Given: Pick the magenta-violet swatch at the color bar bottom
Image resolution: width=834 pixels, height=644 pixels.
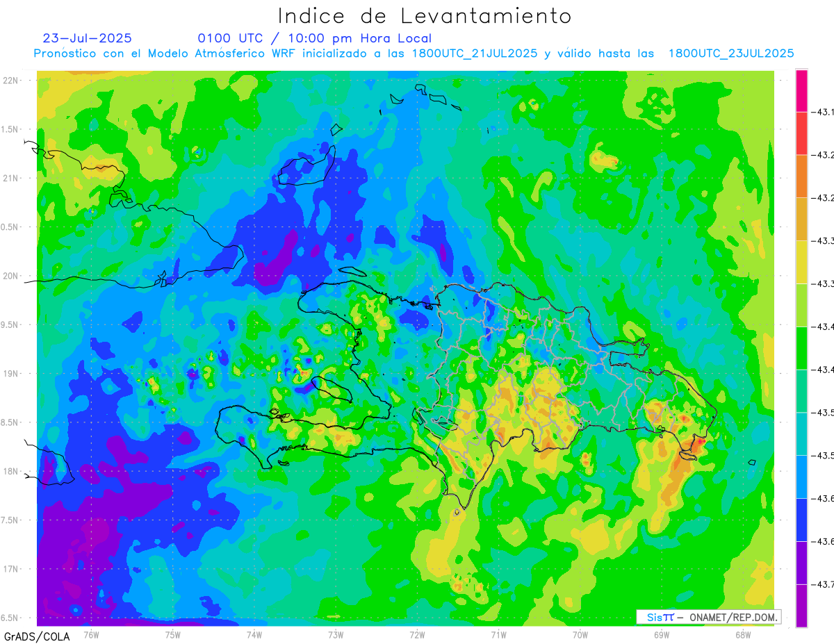Looking at the screenshot, I should [x=801, y=605].
